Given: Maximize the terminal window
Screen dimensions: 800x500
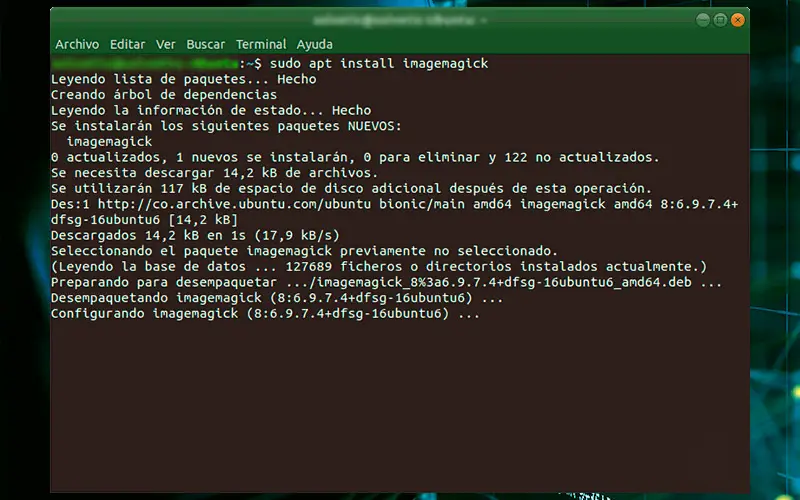Looking at the screenshot, I should (720, 20).
